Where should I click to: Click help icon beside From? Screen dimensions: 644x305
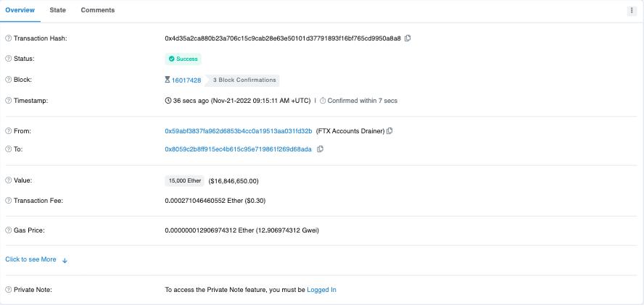pos(8,131)
